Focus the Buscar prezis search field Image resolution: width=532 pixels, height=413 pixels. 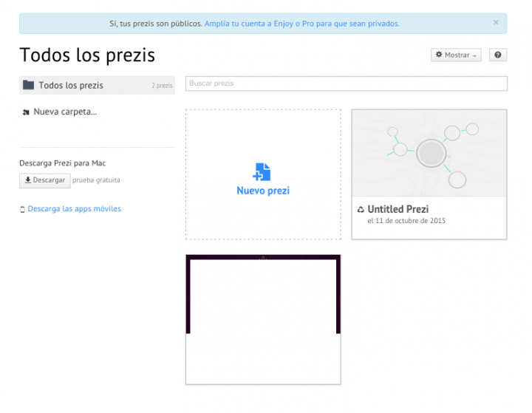(346, 83)
